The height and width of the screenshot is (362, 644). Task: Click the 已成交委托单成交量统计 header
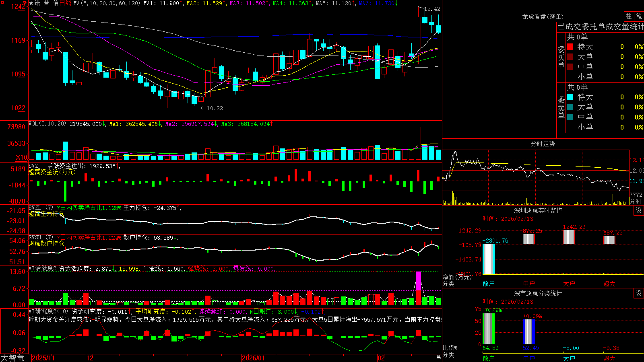tap(601, 27)
